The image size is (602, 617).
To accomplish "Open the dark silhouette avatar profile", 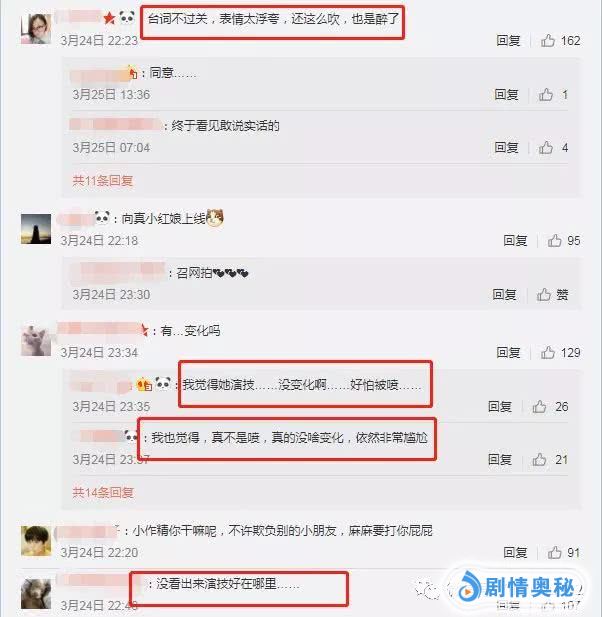I will tap(36, 229).
